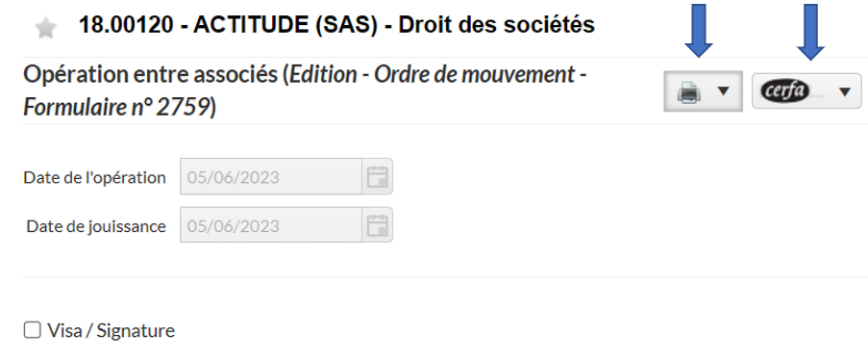The image size is (868, 360).
Task: Click the printer icon to print
Action: (x=688, y=91)
